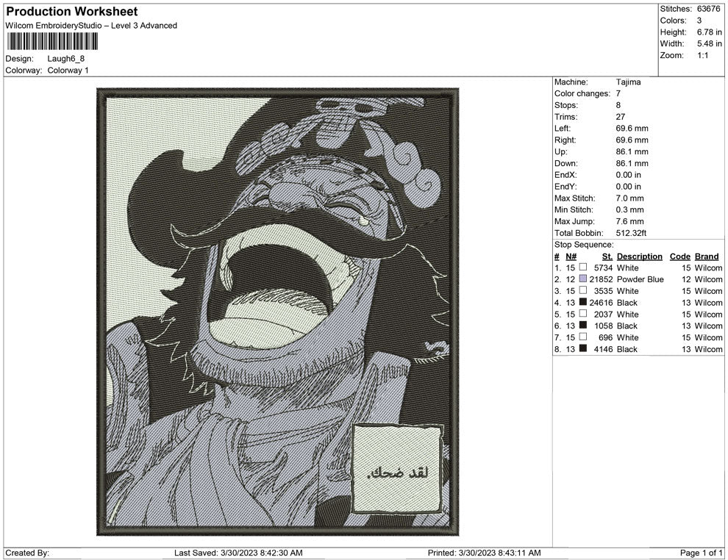Click the Description column header
Image resolution: width=728 pixels, height=560 pixels.
[639, 256]
